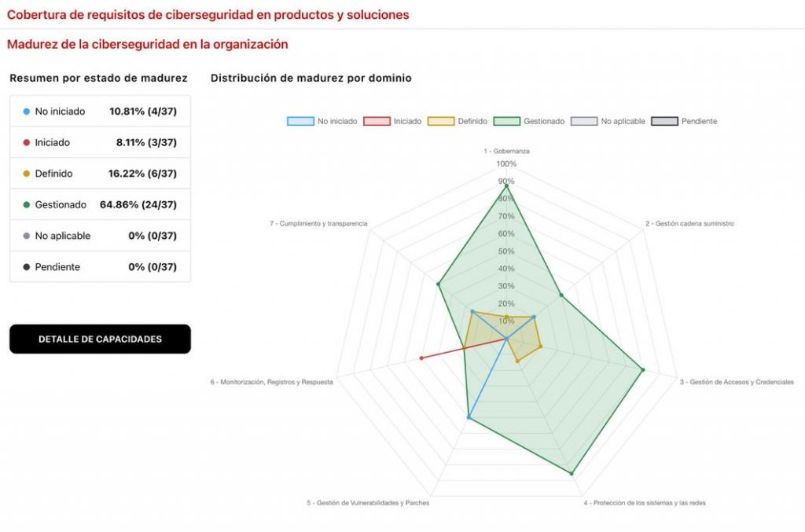Click the Gestionado green legend swatch
805x532 pixels.
(x=506, y=121)
